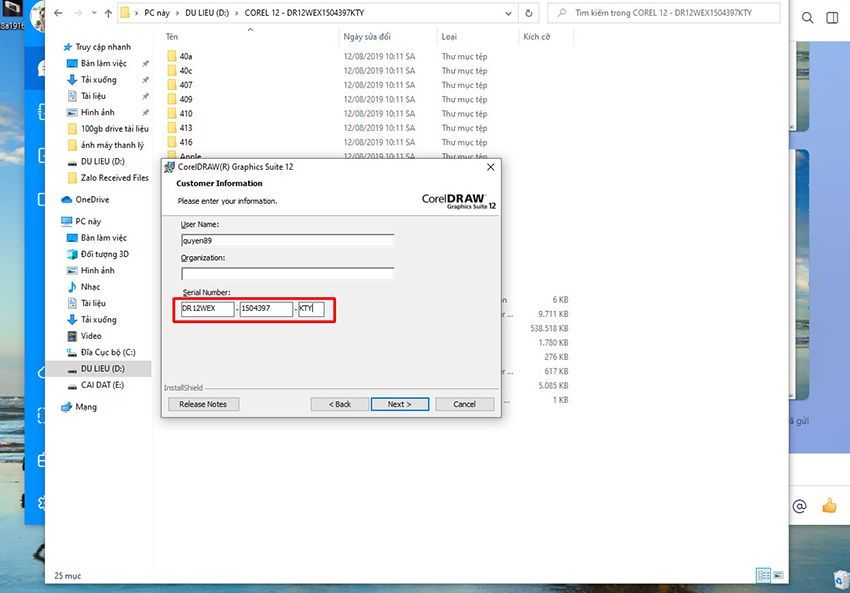Open the 'CAI DAT (E:)' drive
The image size is (850, 593).
pyautogui.click(x=102, y=385)
